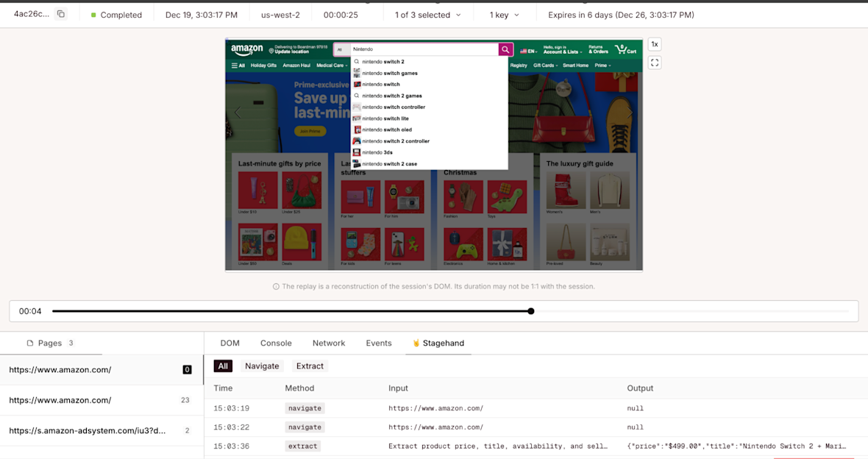
Task: Open Account & Lists menu
Action: [562, 50]
